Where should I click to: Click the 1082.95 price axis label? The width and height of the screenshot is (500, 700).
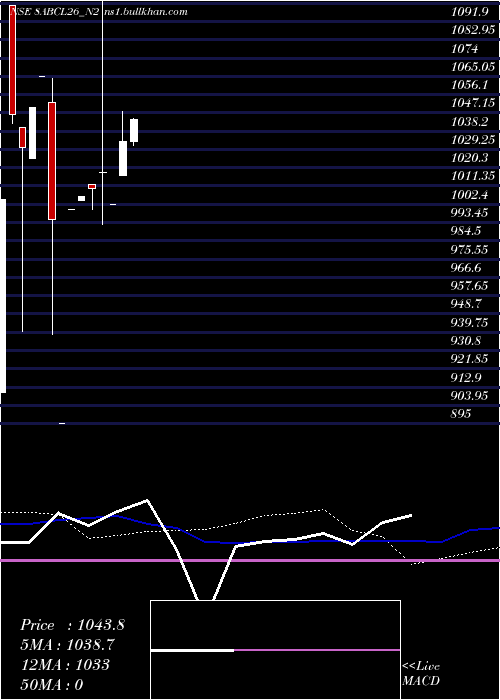(x=473, y=30)
